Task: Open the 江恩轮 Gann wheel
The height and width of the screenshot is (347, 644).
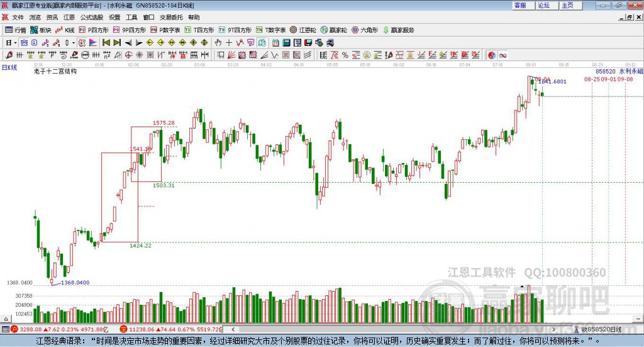Action: (x=303, y=30)
